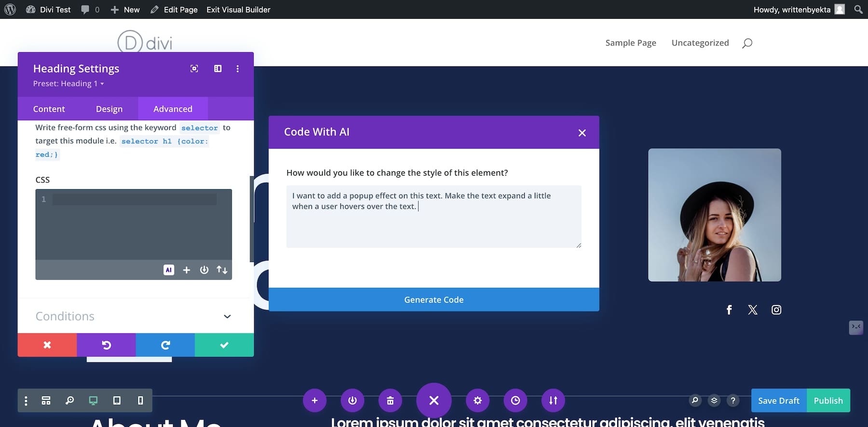Open the comments bubble in admin bar
Screen dimensions: 868x427
pyautogui.click(x=90, y=9)
